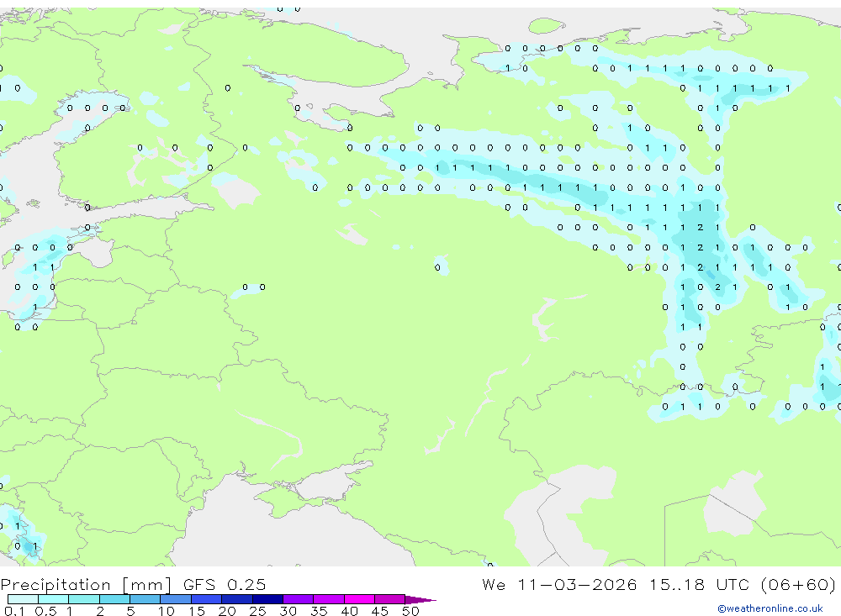Pick the 15–20 mm legend color swatch

[207, 599]
